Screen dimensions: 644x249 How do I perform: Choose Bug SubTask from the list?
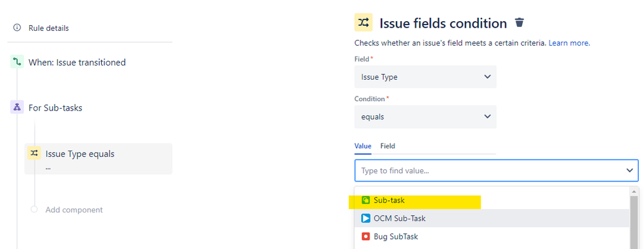[x=492, y=236]
